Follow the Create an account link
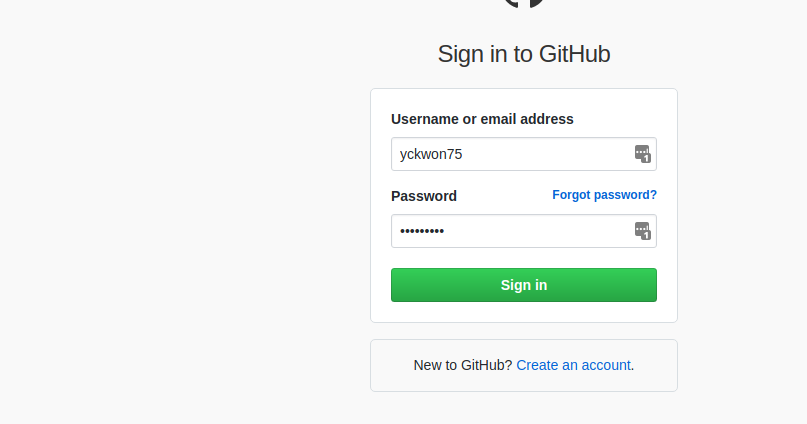The image size is (807, 424). tap(573, 365)
